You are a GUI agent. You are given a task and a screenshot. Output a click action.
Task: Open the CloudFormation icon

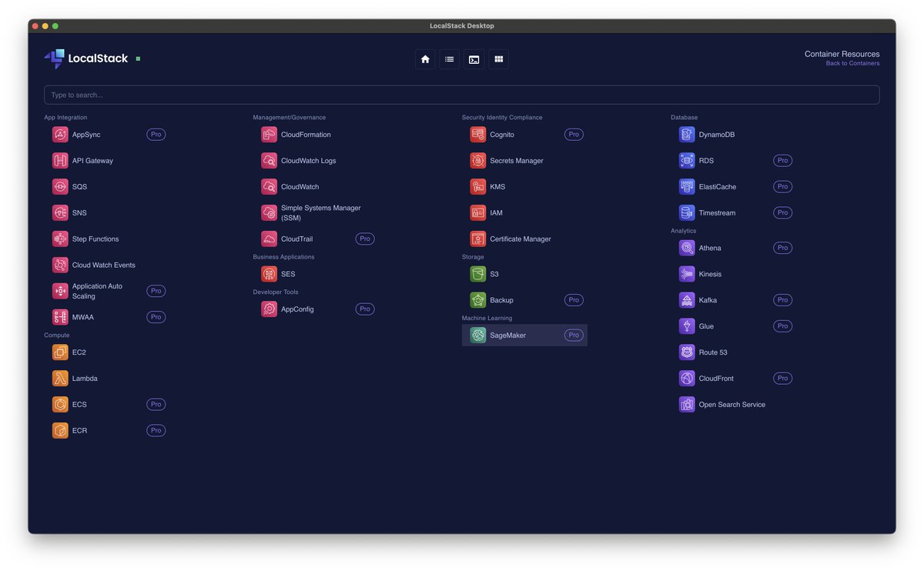coord(269,135)
